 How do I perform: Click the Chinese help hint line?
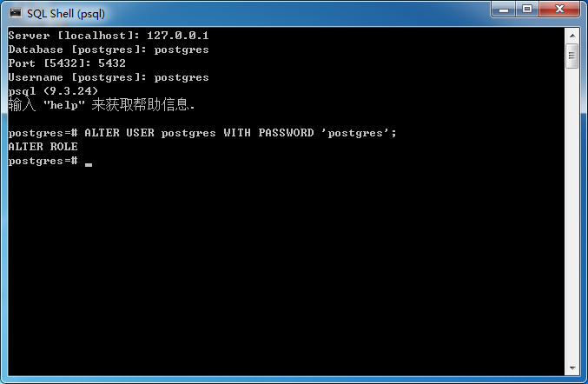click(x=102, y=104)
